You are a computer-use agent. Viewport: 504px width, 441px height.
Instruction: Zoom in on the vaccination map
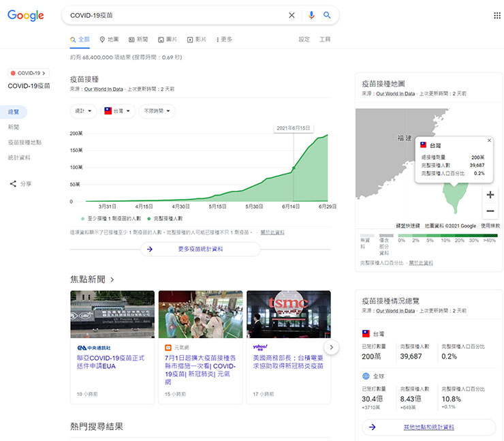click(490, 195)
